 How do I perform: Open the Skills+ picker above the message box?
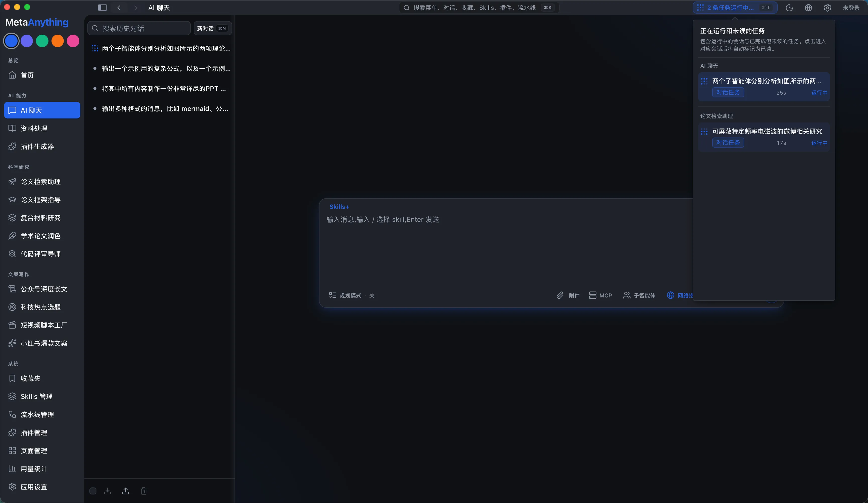click(339, 207)
